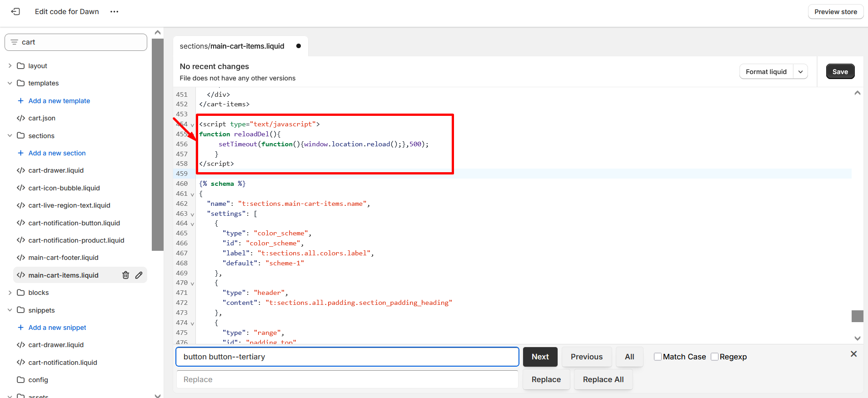868x398 pixels.
Task: Click Format liquid button
Action: pos(766,72)
